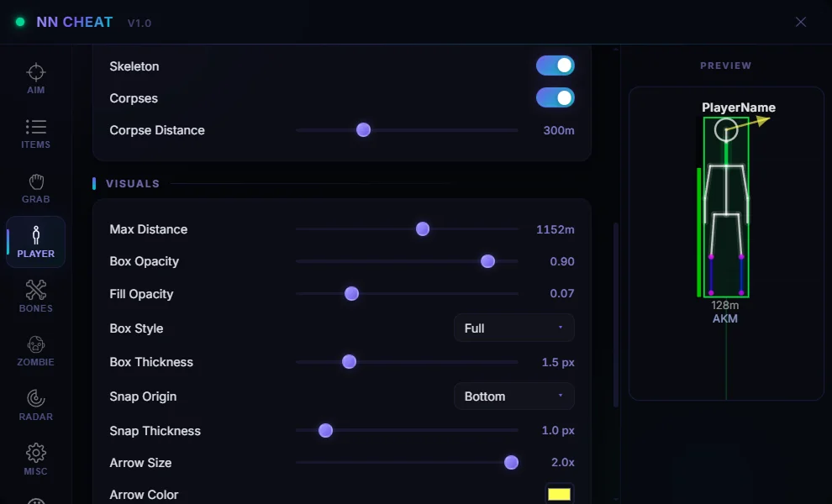Click the Box Thickness slider handle
The height and width of the screenshot is (504, 832).
point(349,362)
